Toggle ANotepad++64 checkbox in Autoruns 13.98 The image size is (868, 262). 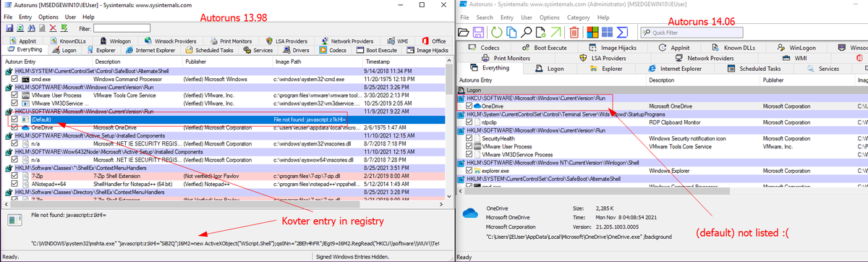(15, 184)
